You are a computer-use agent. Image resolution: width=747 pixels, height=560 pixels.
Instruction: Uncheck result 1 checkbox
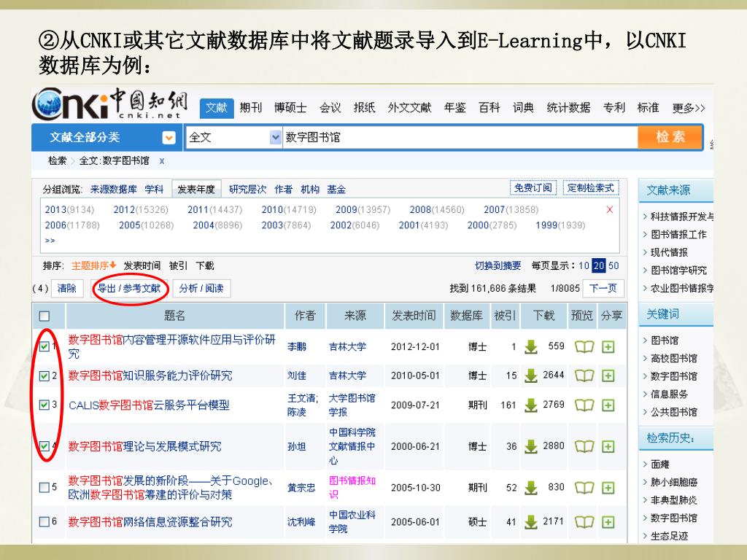(x=44, y=346)
